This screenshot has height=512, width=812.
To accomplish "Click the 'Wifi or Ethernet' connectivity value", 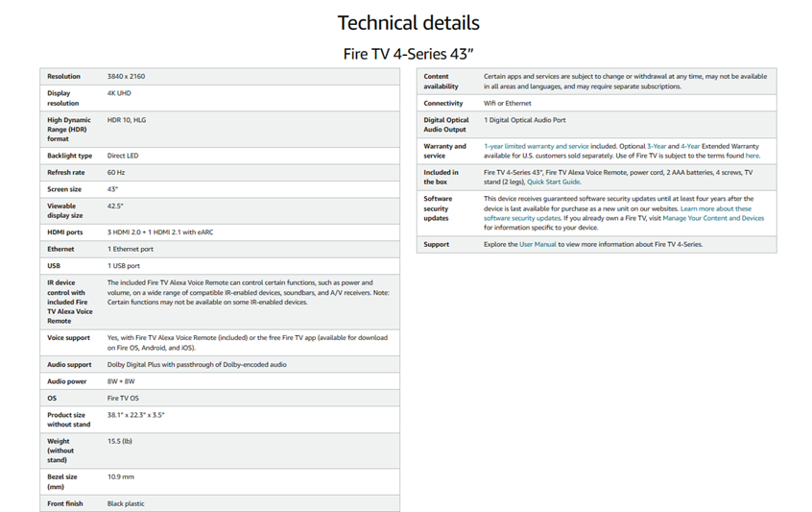I will pos(507,103).
